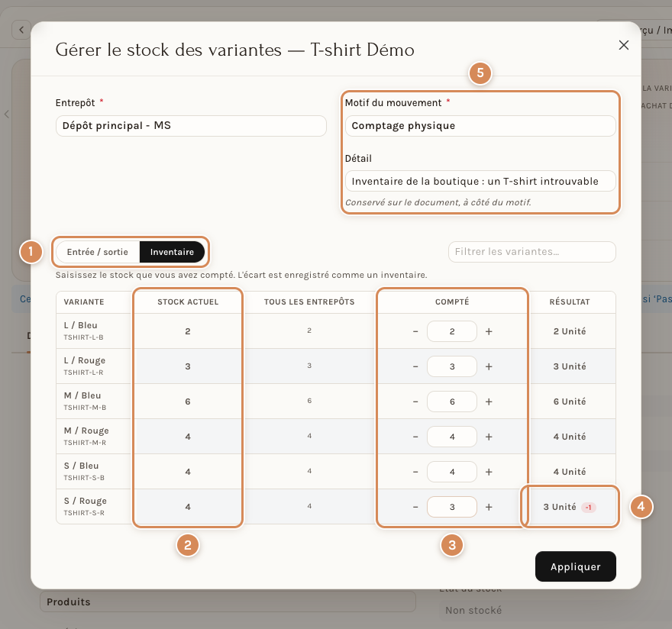Increase counted quantity for L / Rouge
Image resolution: width=672 pixels, height=629 pixels.
489,366
